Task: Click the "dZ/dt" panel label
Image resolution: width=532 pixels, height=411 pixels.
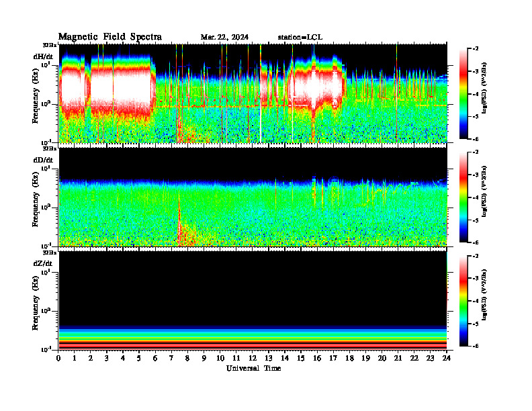Action: [43, 263]
